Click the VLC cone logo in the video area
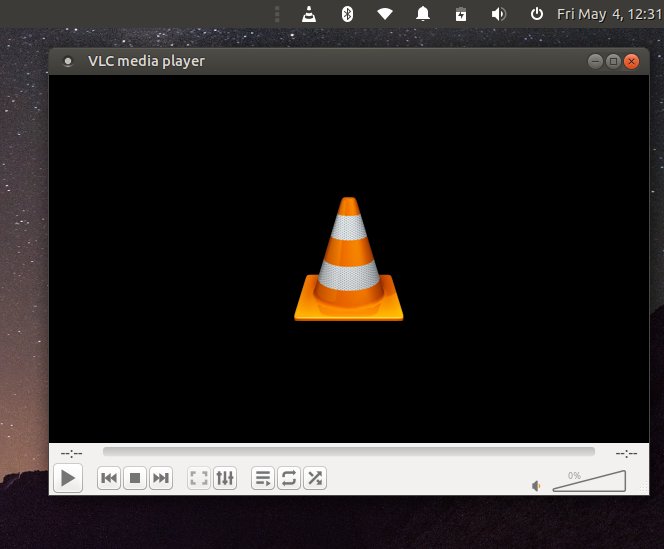The image size is (664, 549). [x=349, y=259]
